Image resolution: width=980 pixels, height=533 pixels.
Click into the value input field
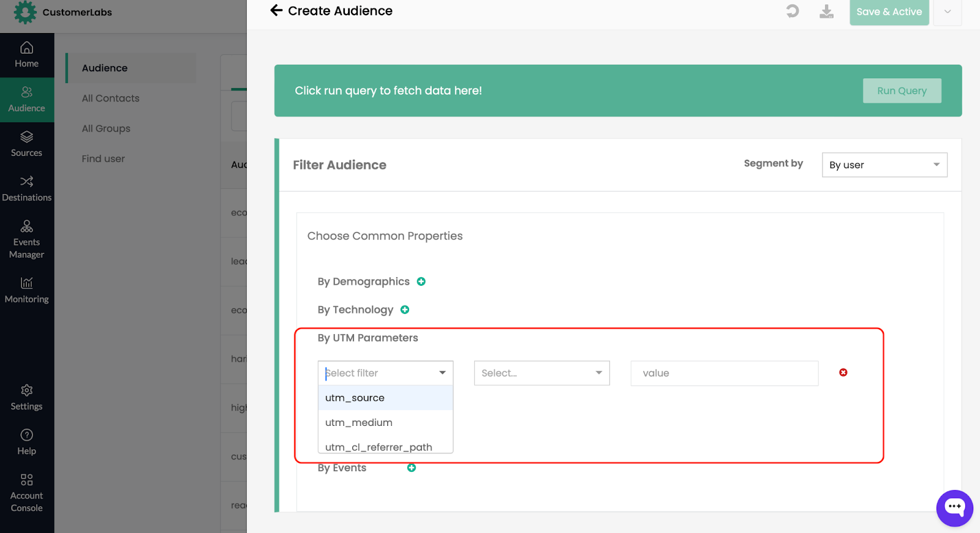(724, 373)
